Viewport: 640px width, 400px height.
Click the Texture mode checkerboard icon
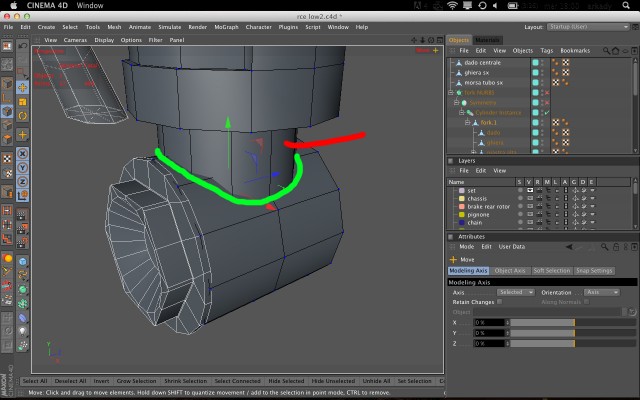tap(7, 158)
